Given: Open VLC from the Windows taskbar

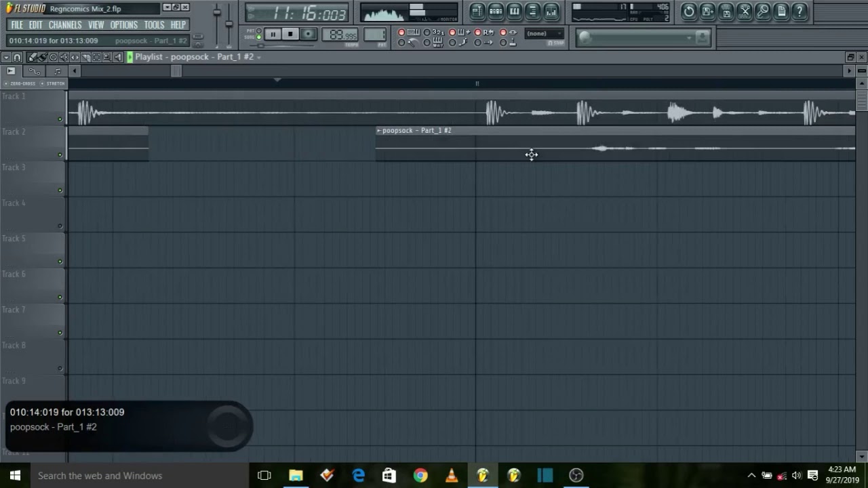Looking at the screenshot, I should (451, 475).
